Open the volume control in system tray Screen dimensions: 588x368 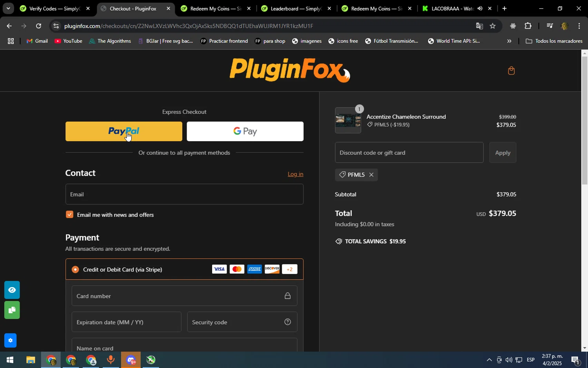click(x=509, y=360)
